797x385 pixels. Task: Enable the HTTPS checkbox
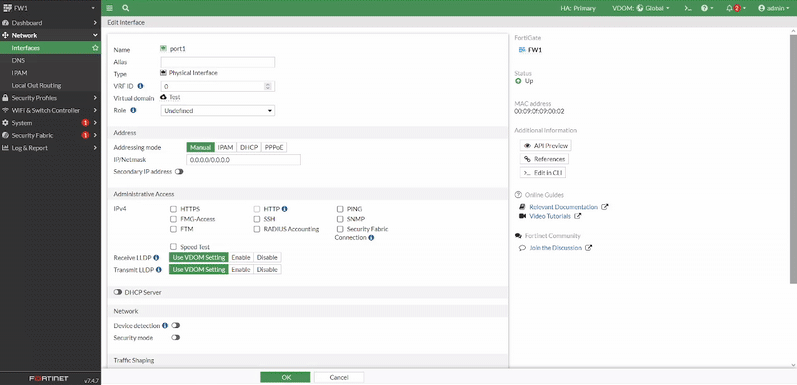(x=173, y=209)
